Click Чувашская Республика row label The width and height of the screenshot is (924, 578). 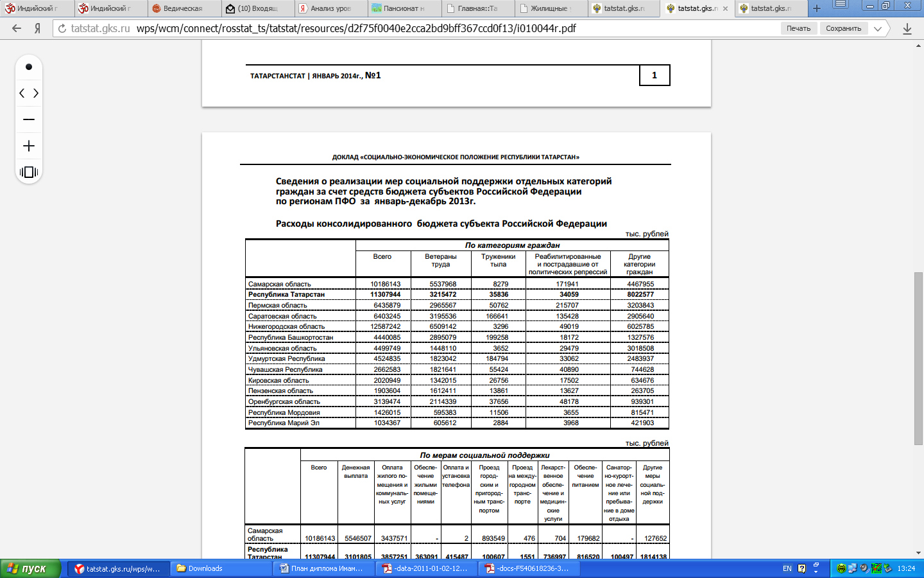[286, 370]
